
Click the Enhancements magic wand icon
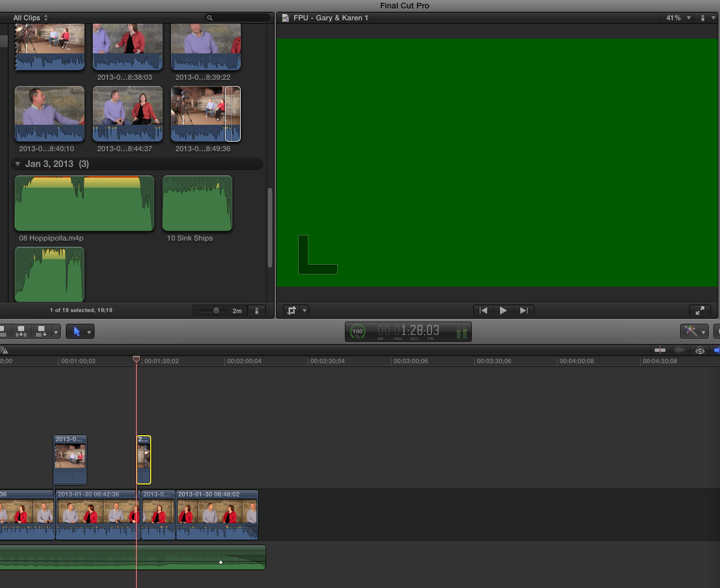[x=690, y=332]
